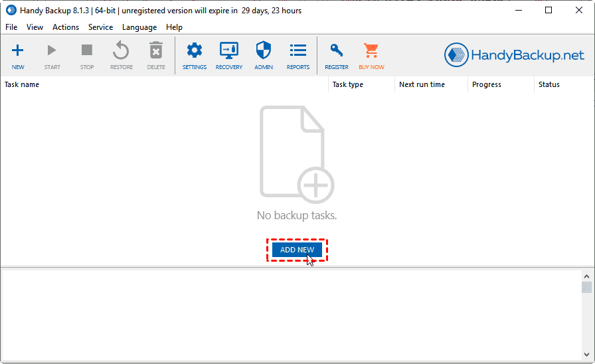Click the log panel scrollbar thumb
Screen dimensions: 595x364
point(586,288)
